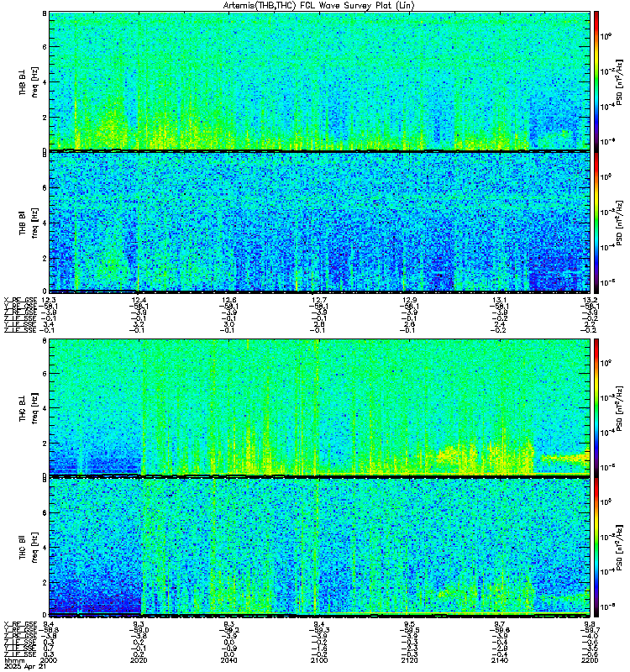The width and height of the screenshot is (630, 672).
Task: Click the THC X_RE_GSE value 9.8
Action: click(x=591, y=624)
